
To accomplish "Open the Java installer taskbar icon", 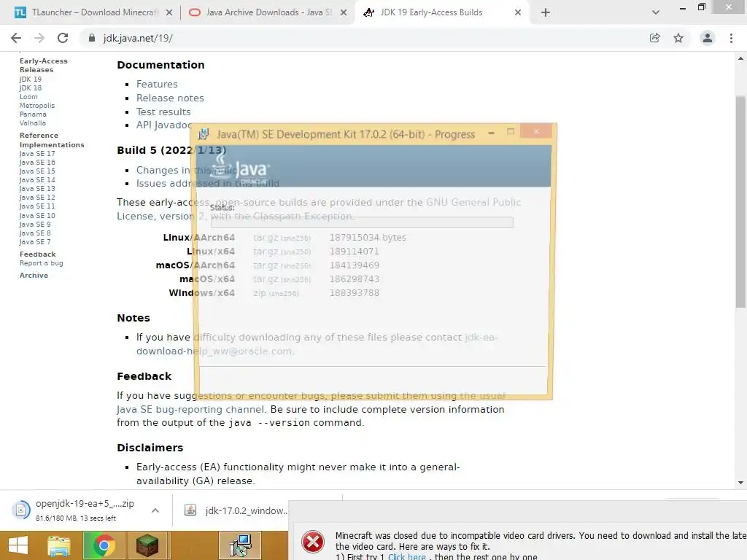I will click(239, 545).
